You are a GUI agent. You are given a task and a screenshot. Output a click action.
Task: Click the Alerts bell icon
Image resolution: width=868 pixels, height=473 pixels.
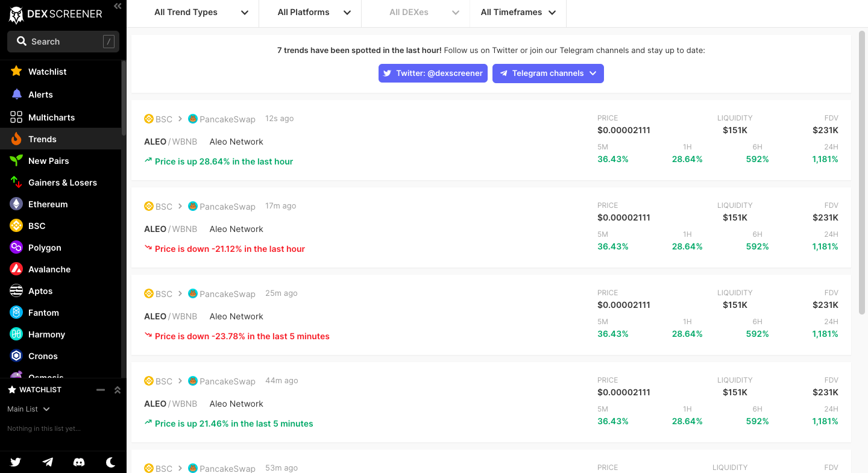(16, 95)
